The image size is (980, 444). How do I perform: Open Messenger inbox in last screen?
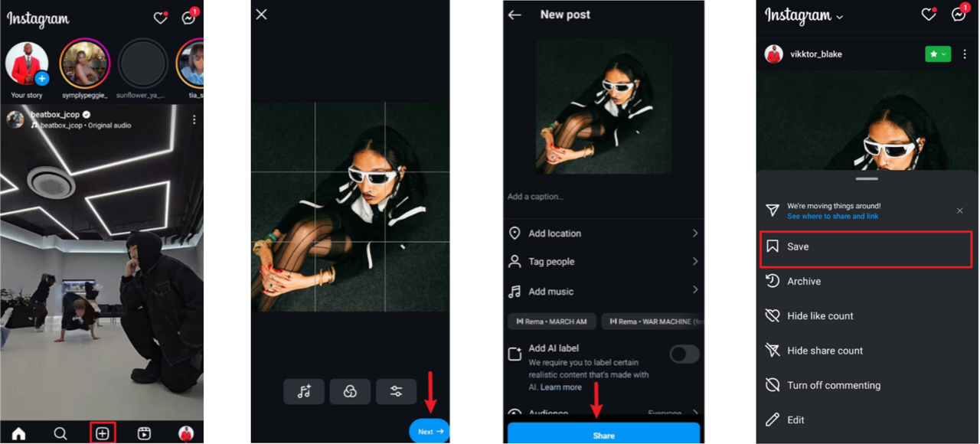(959, 15)
